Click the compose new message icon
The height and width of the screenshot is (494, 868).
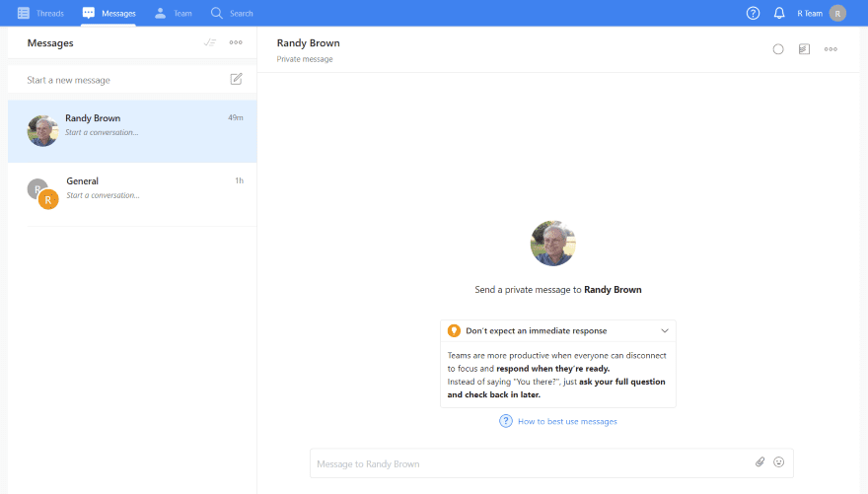236,80
